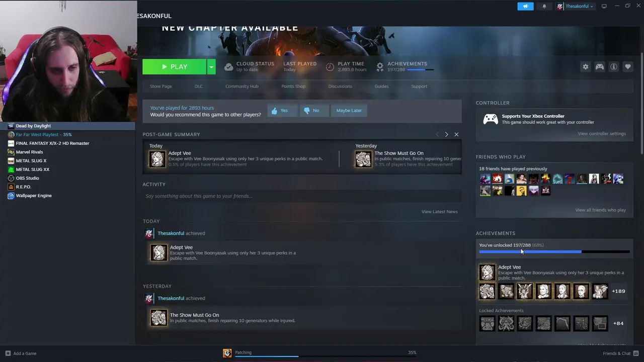Select METAL SLUG XX entry
The height and width of the screenshot is (362, 644).
[33, 169]
